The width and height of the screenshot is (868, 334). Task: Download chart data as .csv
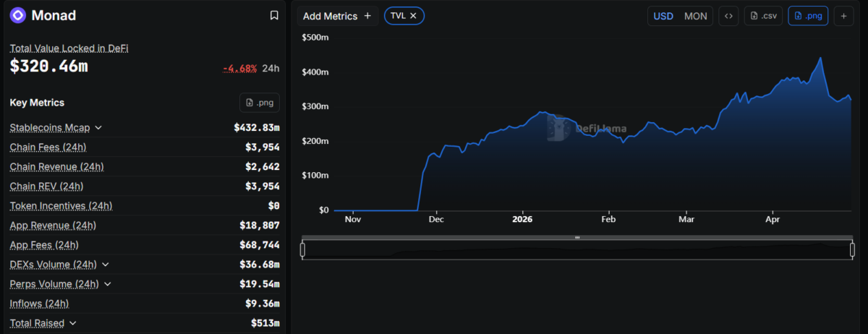tap(763, 16)
